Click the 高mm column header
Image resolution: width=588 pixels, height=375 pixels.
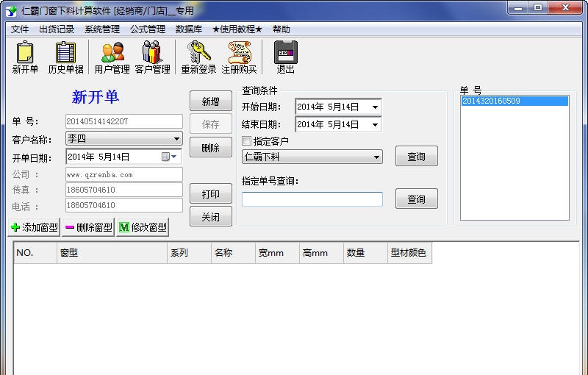point(321,253)
